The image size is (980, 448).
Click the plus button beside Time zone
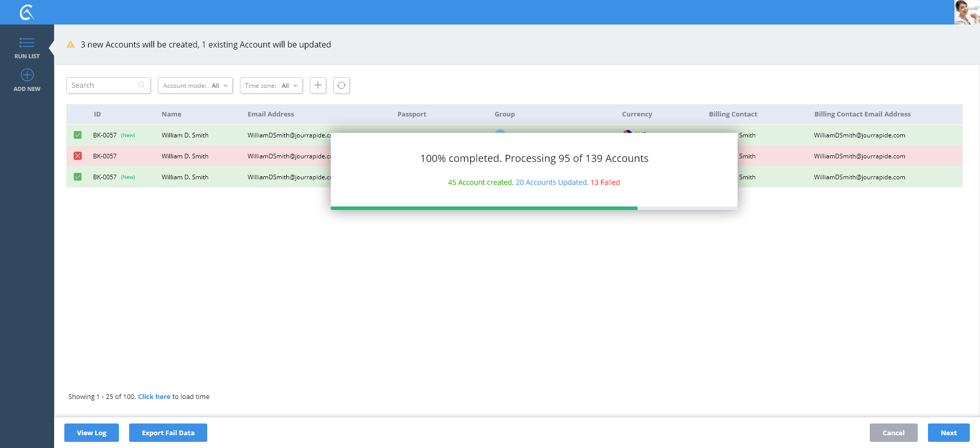click(317, 85)
